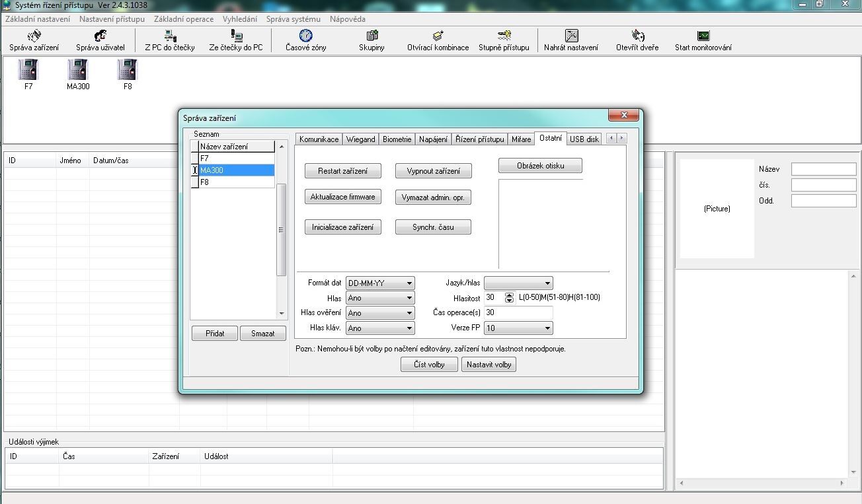Open Základní nastavení menu
The width and height of the screenshot is (862, 504).
[38, 19]
